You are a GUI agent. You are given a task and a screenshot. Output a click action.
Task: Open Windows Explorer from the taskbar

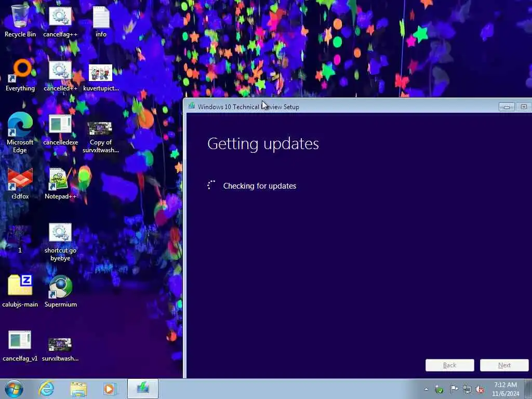pyautogui.click(x=79, y=389)
